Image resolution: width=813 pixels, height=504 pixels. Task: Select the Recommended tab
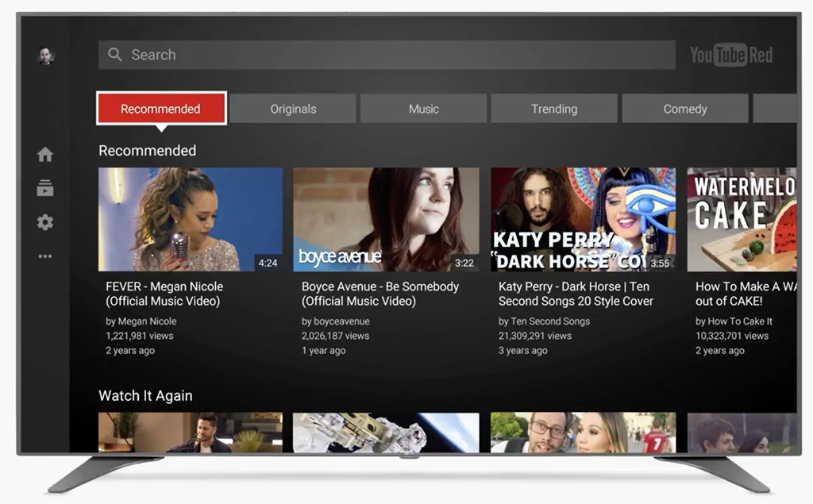[x=161, y=109]
